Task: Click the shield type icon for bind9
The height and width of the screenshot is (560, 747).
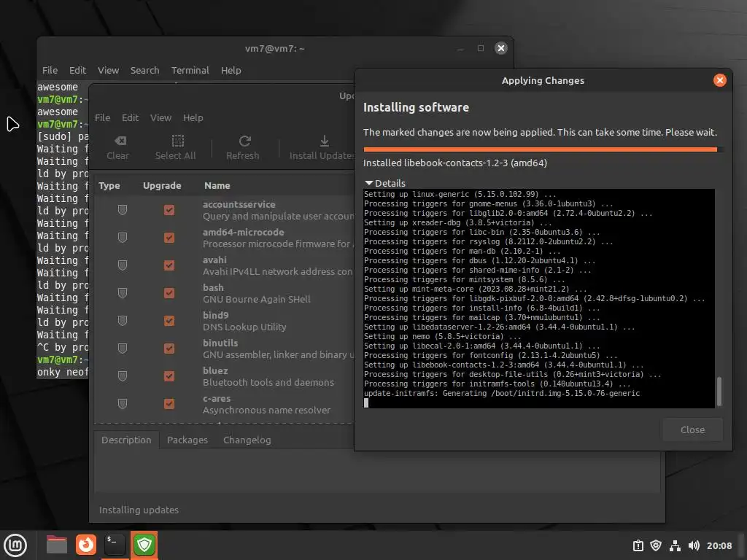Action: point(123,321)
